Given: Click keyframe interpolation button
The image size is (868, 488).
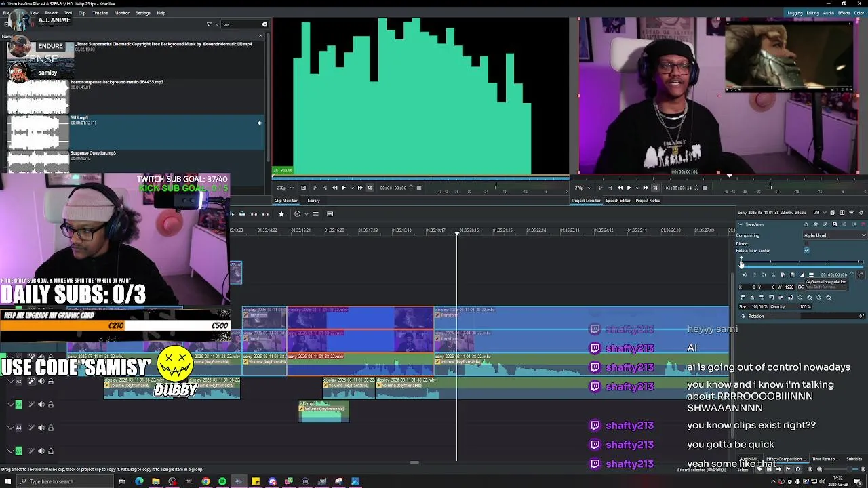Looking at the screenshot, I should click(802, 275).
